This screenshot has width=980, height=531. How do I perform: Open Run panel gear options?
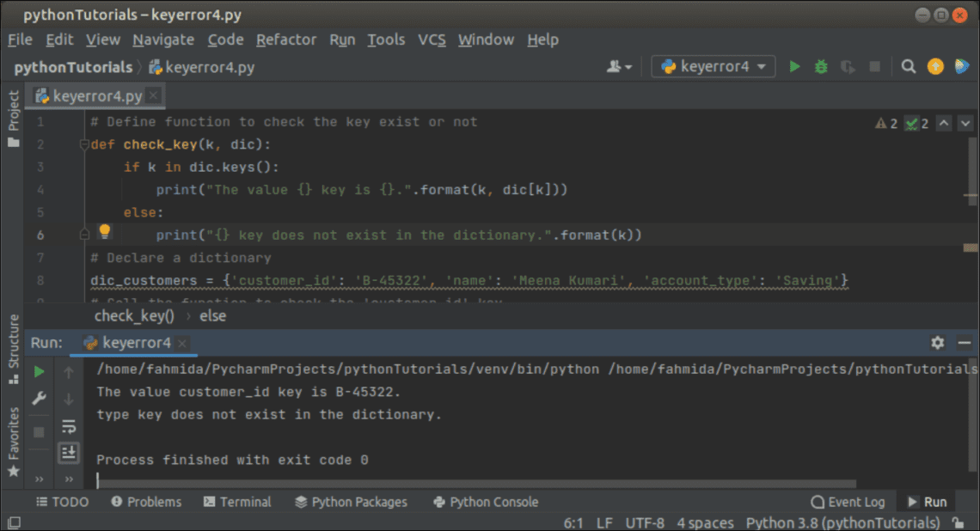pos(938,342)
